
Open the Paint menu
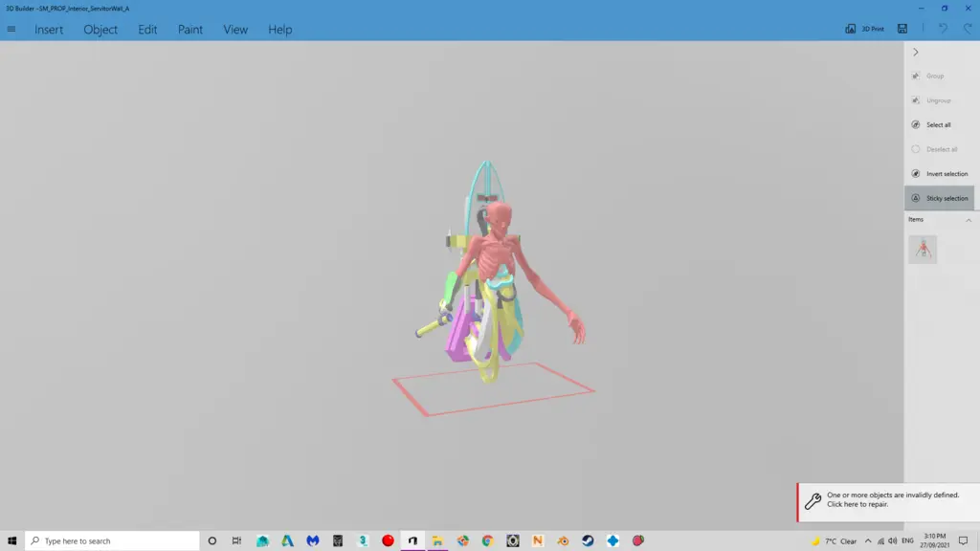(x=189, y=30)
